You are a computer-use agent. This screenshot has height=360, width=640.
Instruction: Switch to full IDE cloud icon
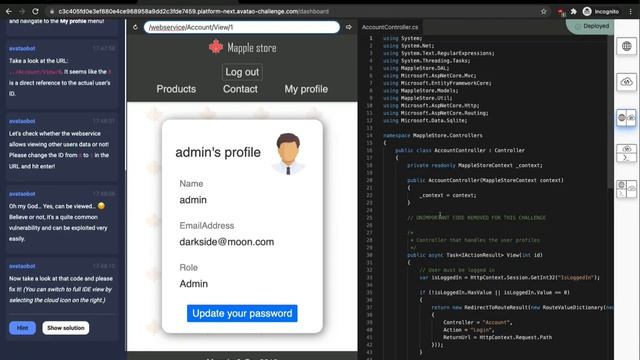[x=627, y=82]
